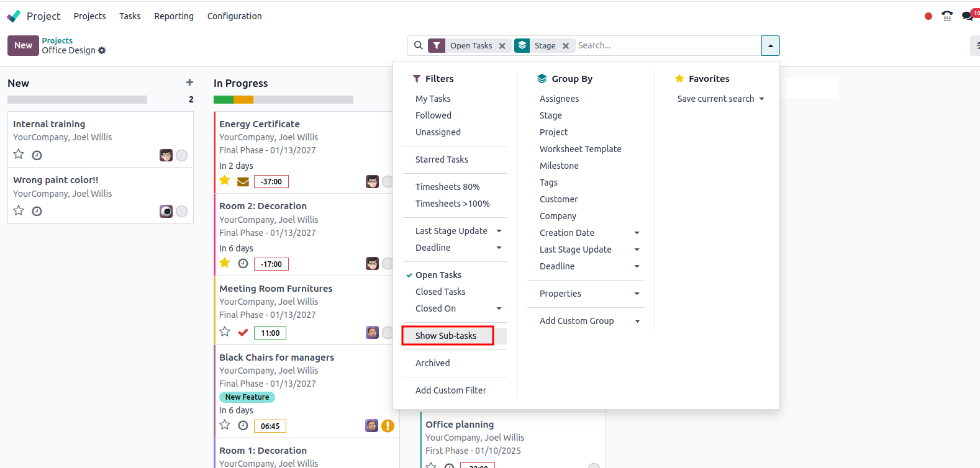Click the gear icon next to Office Design

pos(102,50)
